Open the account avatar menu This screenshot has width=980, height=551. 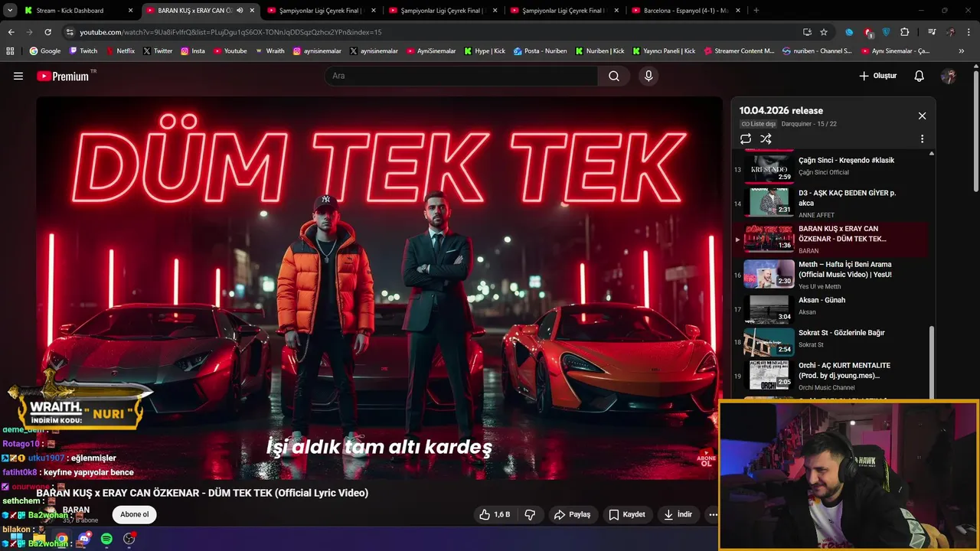pos(949,76)
